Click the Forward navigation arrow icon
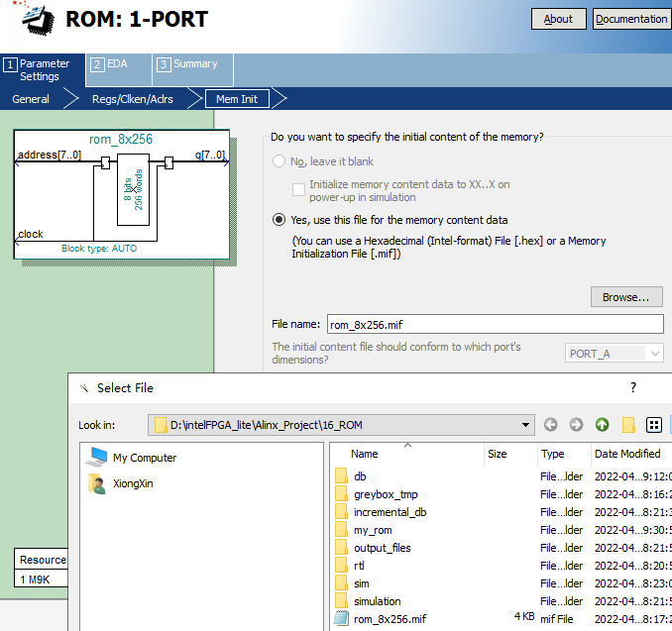The width and height of the screenshot is (672, 631). click(576, 425)
